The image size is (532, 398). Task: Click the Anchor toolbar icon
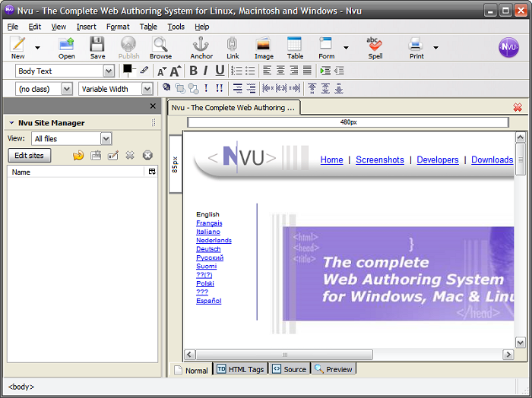(201, 48)
